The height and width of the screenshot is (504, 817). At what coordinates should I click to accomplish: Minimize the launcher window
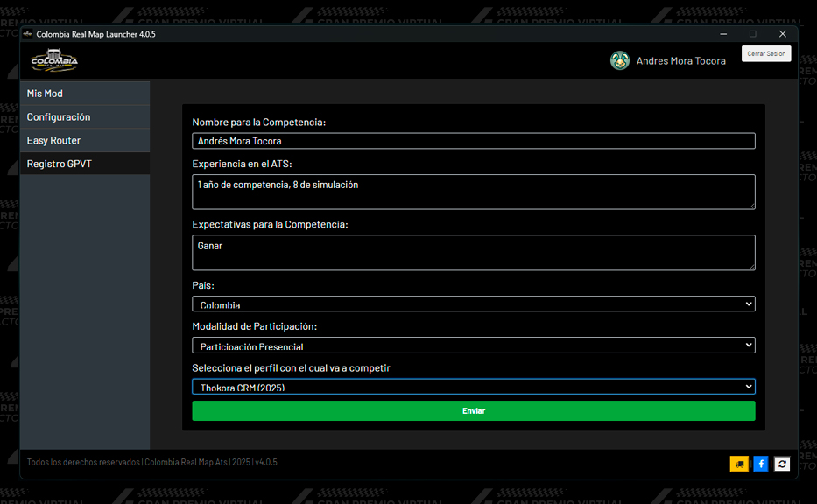pyautogui.click(x=723, y=34)
